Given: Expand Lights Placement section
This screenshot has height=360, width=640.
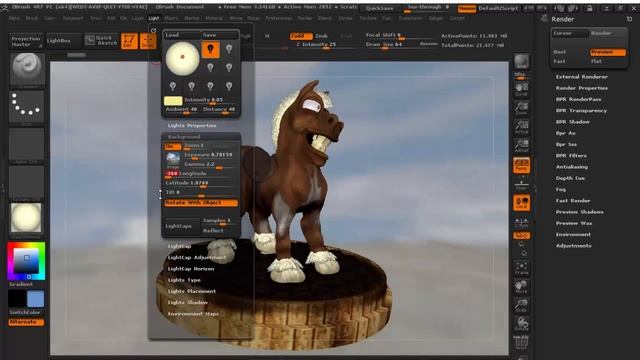Looking at the screenshot, I should coord(191,291).
